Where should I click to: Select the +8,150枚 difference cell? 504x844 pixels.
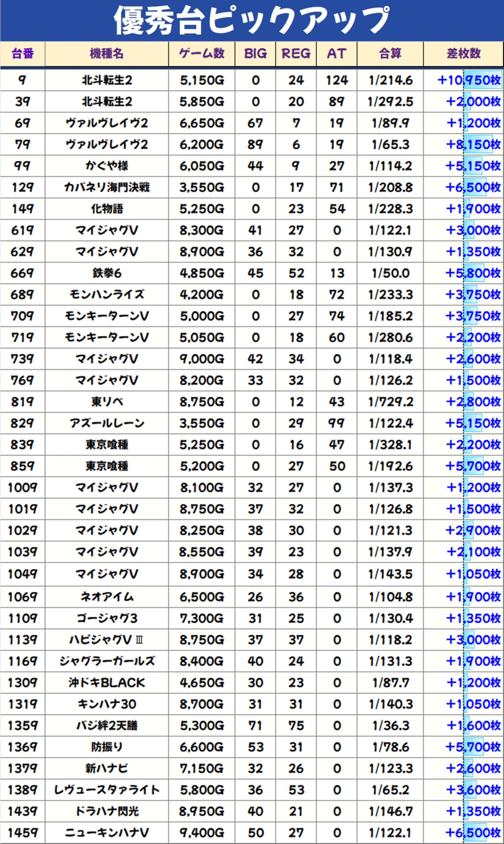(473, 144)
